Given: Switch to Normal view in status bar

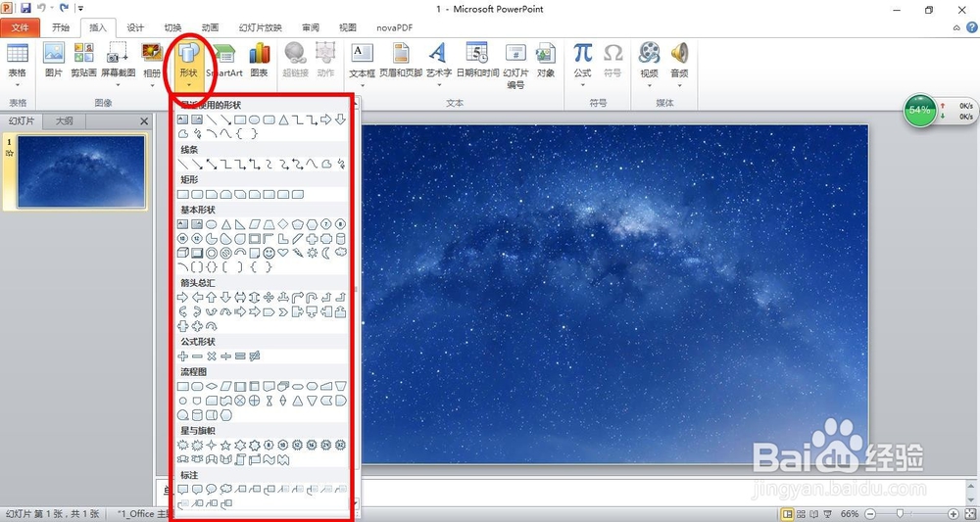Looking at the screenshot, I should tap(788, 514).
